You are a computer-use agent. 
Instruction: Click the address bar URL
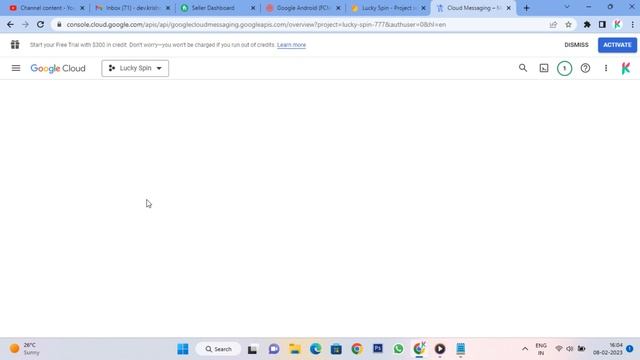click(256, 24)
